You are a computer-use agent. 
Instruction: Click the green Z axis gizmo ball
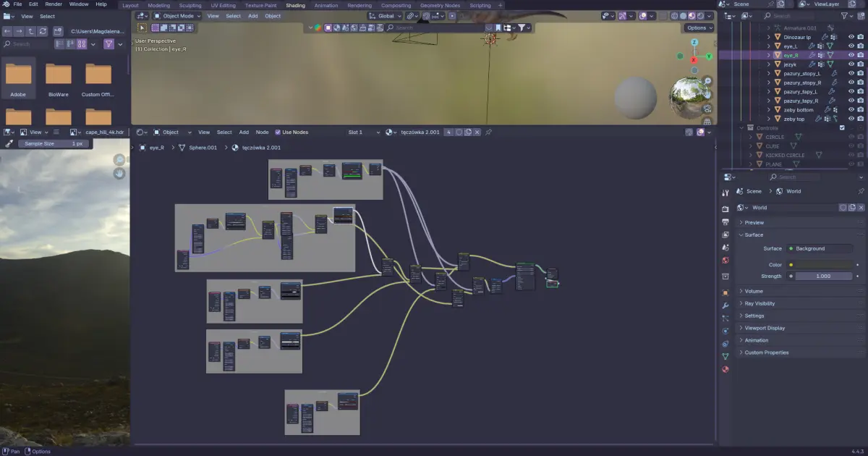(694, 42)
